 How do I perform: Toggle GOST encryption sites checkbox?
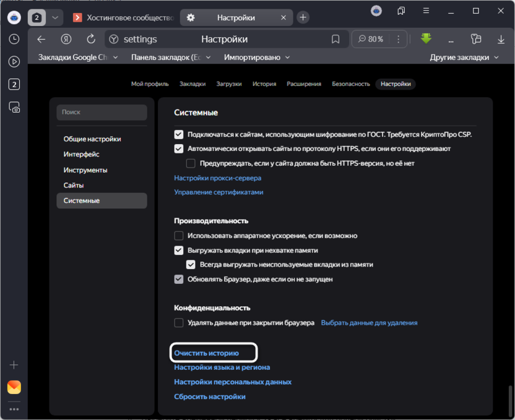tap(179, 134)
